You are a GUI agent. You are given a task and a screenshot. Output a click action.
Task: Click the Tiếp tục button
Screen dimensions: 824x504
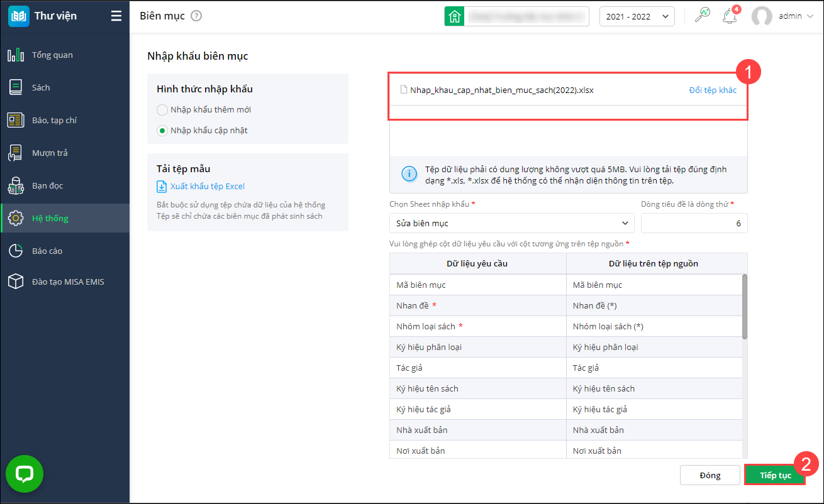(775, 475)
